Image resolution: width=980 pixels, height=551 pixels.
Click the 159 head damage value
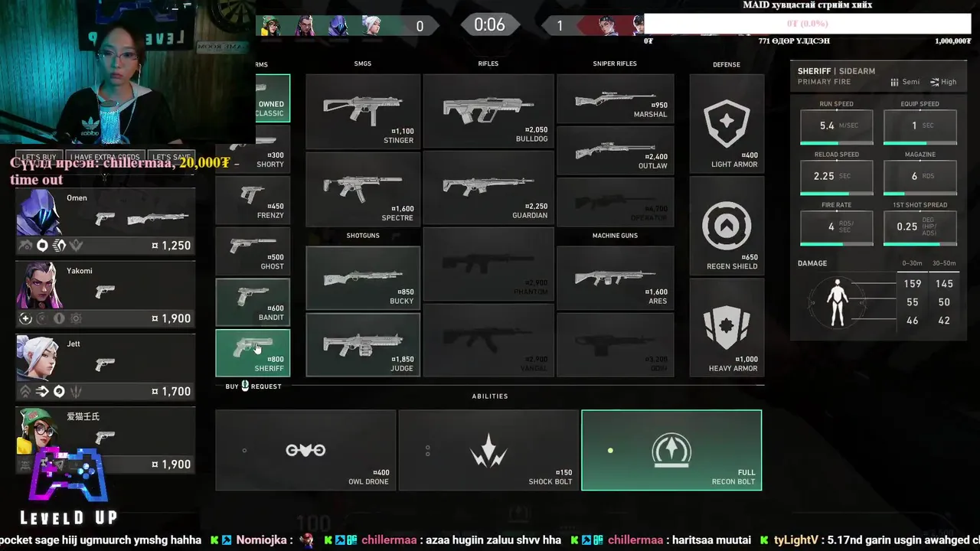912,284
